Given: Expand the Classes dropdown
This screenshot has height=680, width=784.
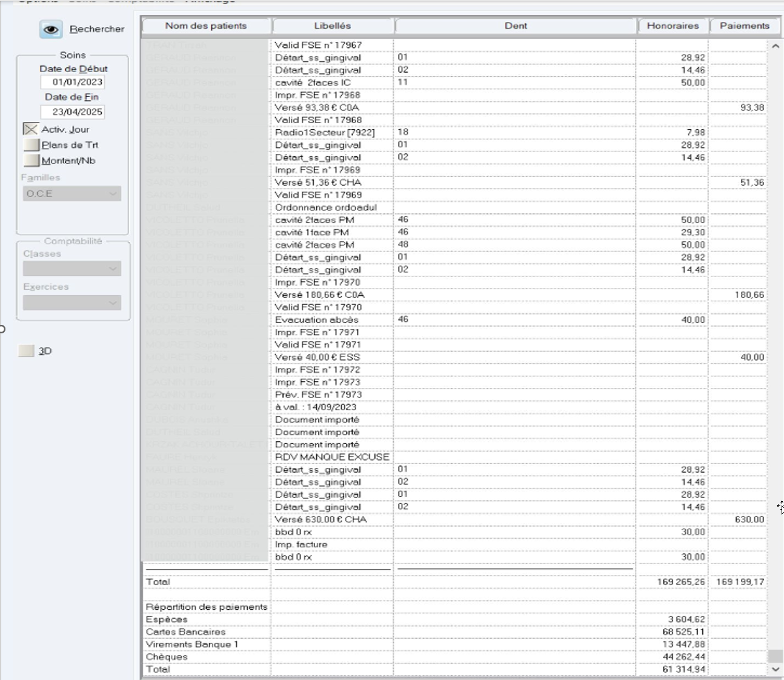Looking at the screenshot, I should pos(72,268).
